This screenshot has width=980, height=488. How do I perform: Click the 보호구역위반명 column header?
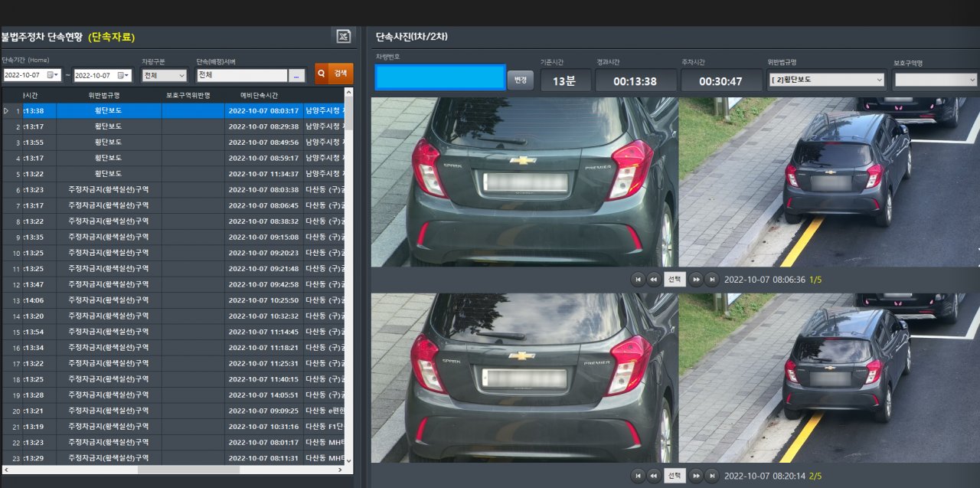pos(193,95)
